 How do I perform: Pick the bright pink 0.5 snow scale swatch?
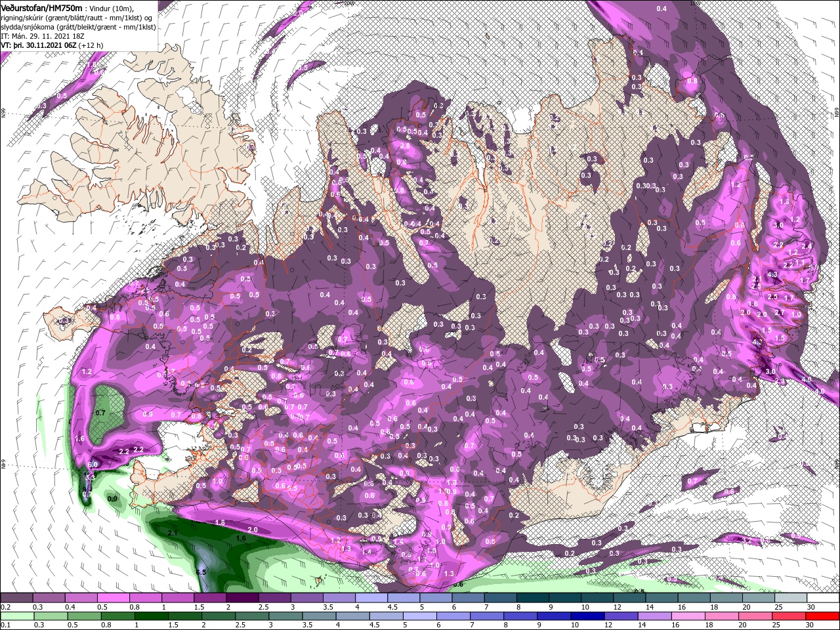pos(113,597)
